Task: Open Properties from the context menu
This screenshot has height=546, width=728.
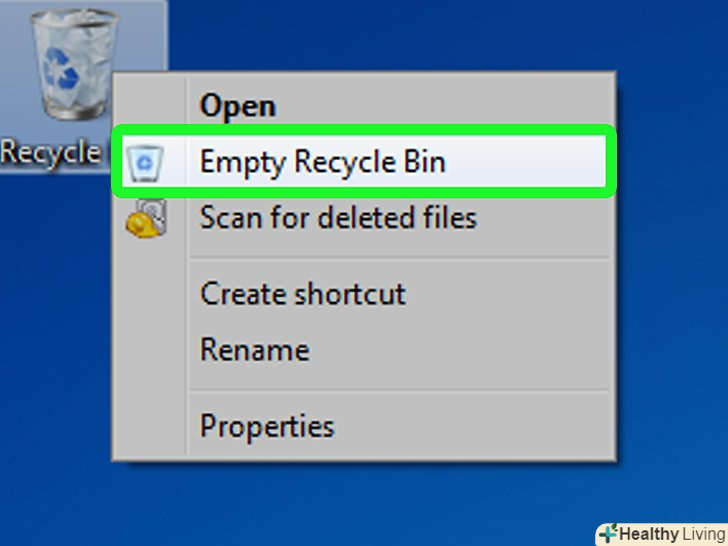Action: coord(267,426)
